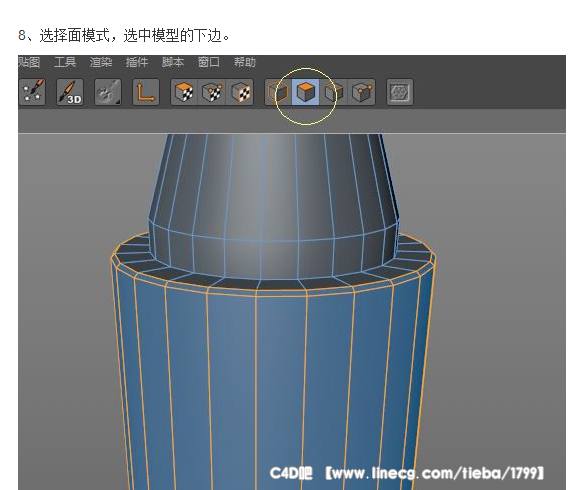The width and height of the screenshot is (570, 490).
Task: Open the 插件 menu
Action: [x=137, y=62]
